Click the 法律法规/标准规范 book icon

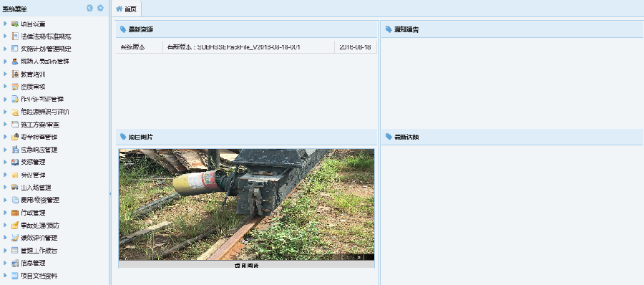[x=15, y=37]
